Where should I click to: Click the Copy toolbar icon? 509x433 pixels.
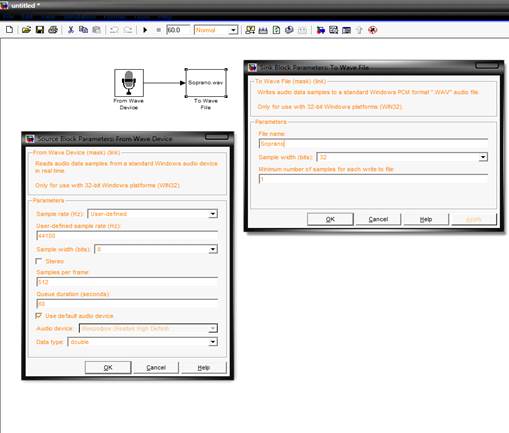83,30
